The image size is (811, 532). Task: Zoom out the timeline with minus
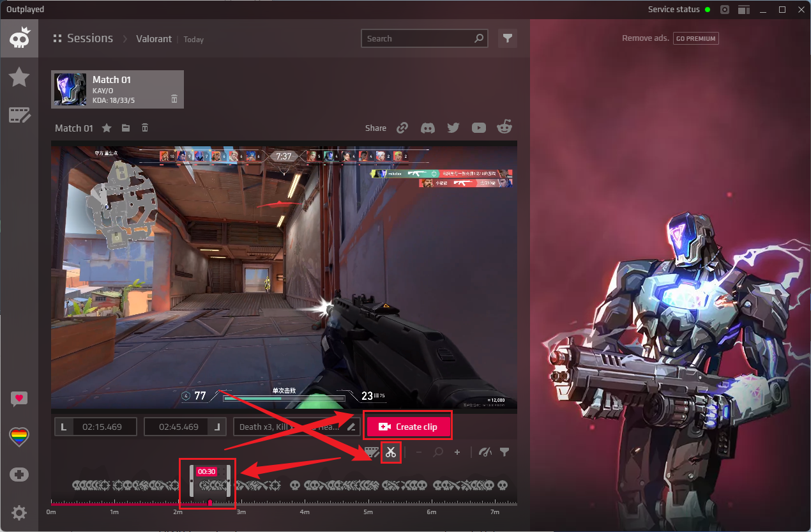coord(419,452)
